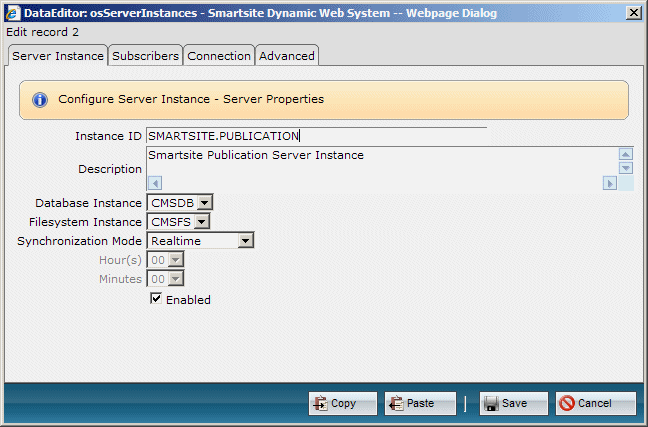648x427 pixels.
Task: Click the Description scroll right arrow
Action: 610,183
